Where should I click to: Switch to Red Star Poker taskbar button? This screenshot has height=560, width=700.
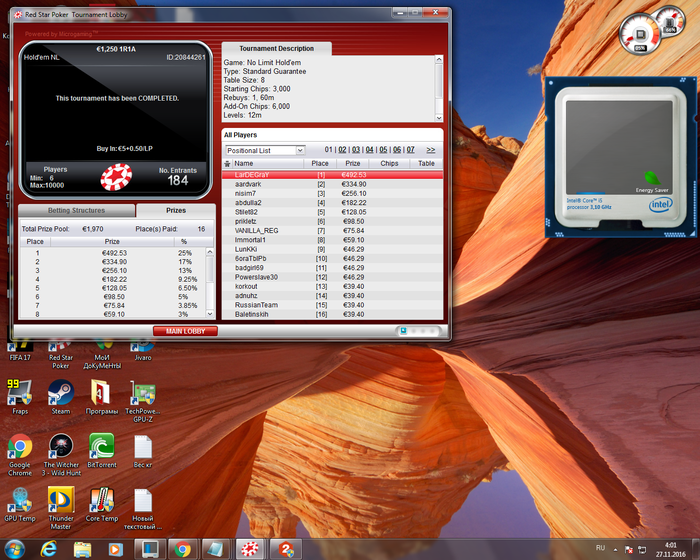coord(250,549)
